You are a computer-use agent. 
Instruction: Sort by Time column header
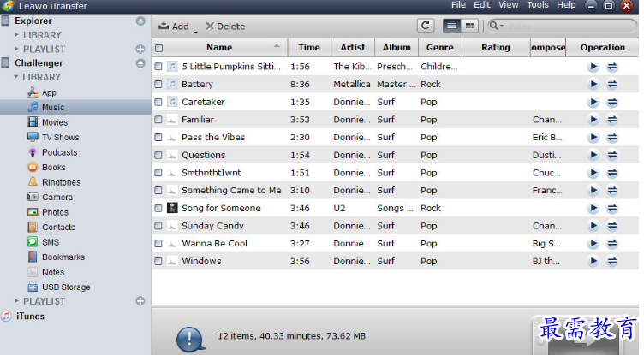point(309,48)
